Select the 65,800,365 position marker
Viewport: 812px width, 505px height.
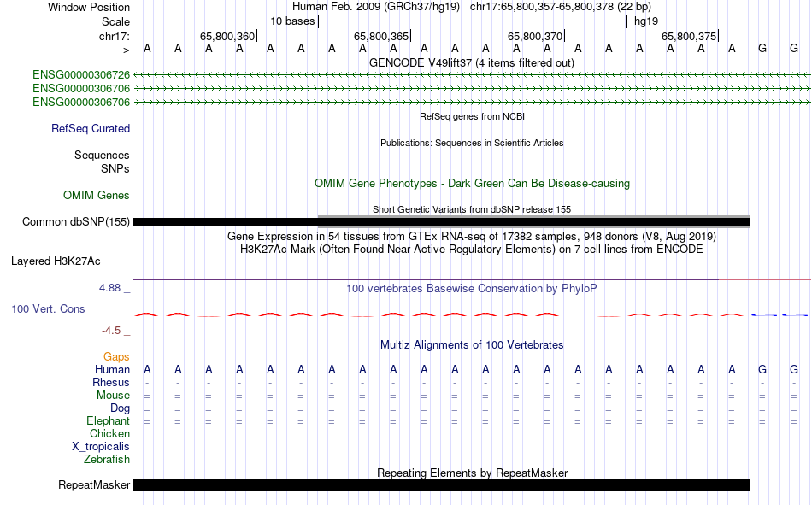pos(382,36)
